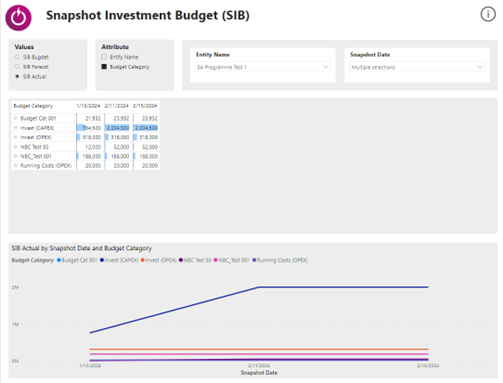Click the Snapshot Date axis title
Image resolution: width=503 pixels, height=383 pixels.
pos(259,373)
